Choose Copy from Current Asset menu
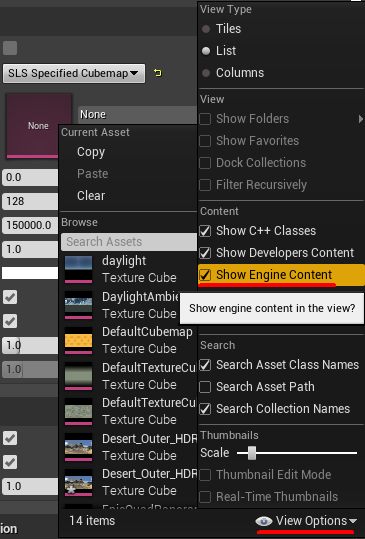The image size is (365, 539). point(91,152)
